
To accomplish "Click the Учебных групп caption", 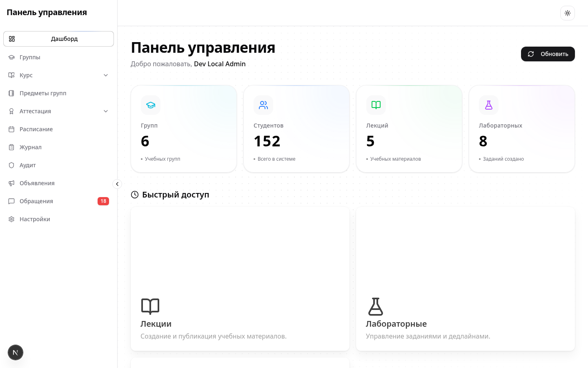I will pos(163,159).
